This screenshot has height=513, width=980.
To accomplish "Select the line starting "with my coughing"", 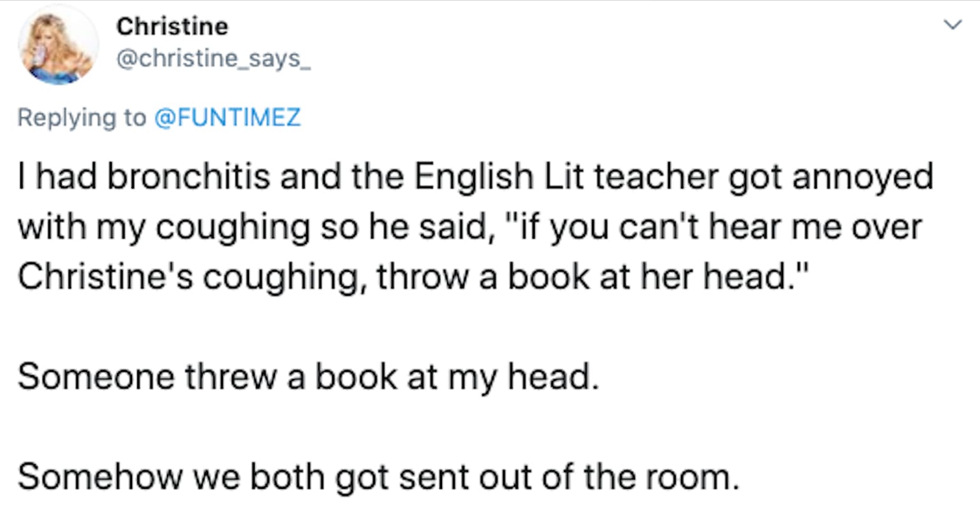I will pyautogui.click(x=469, y=227).
